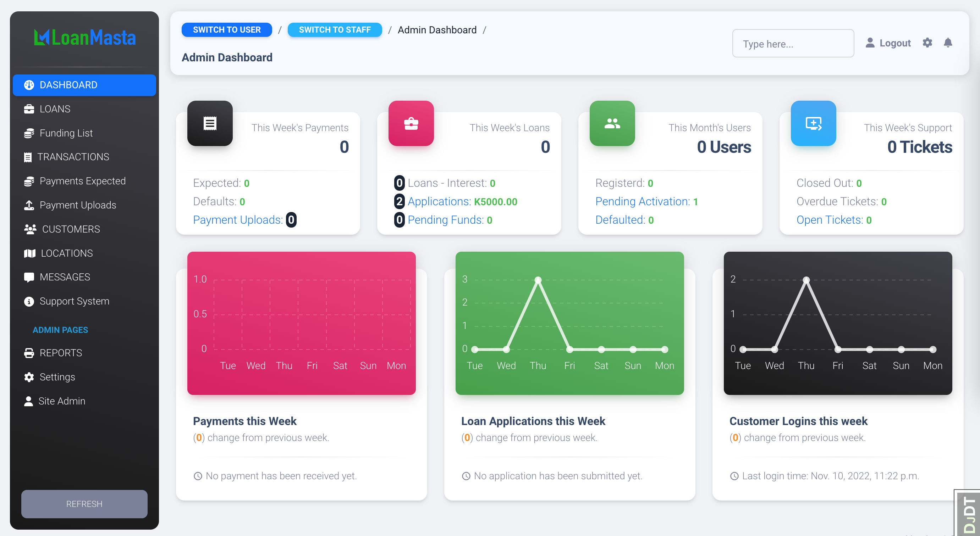Click the Funding List coins icon
980x536 pixels.
point(29,133)
